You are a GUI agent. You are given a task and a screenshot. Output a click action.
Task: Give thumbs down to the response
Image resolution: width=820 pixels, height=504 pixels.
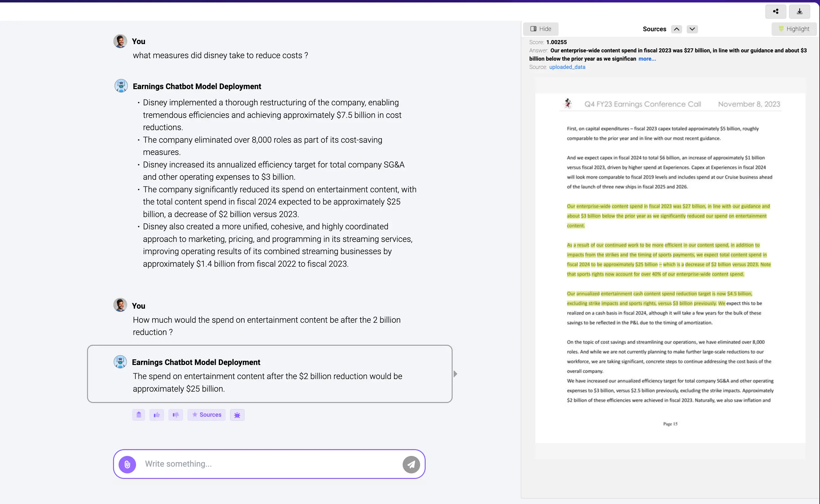(x=176, y=415)
